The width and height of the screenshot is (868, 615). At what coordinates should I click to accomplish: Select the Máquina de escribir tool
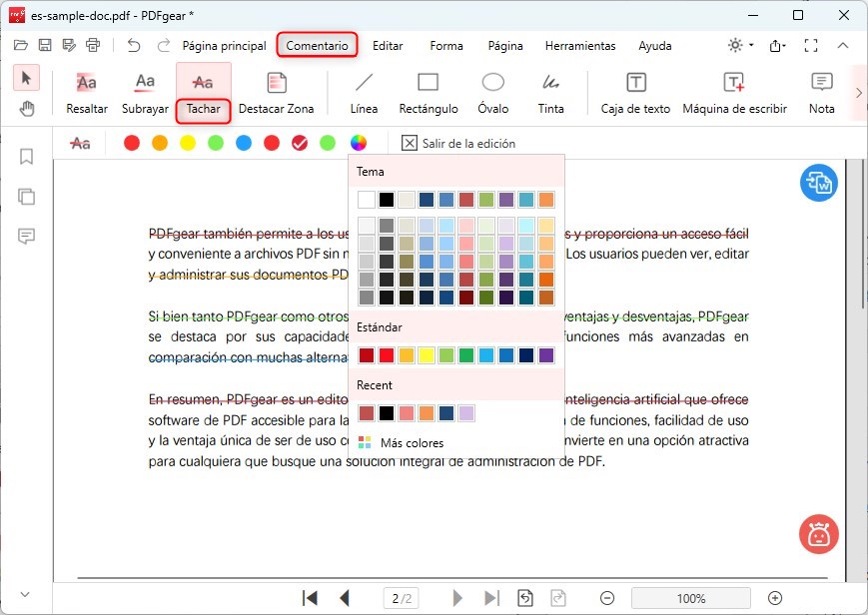734,93
